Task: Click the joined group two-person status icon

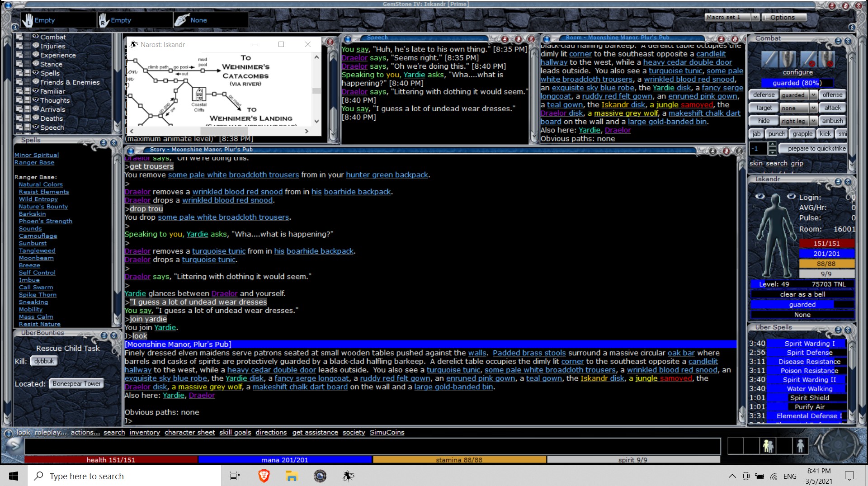Action: coord(768,446)
